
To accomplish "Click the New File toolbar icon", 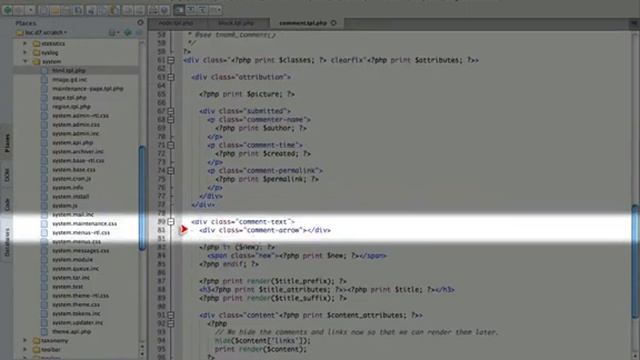I will coord(43,10).
